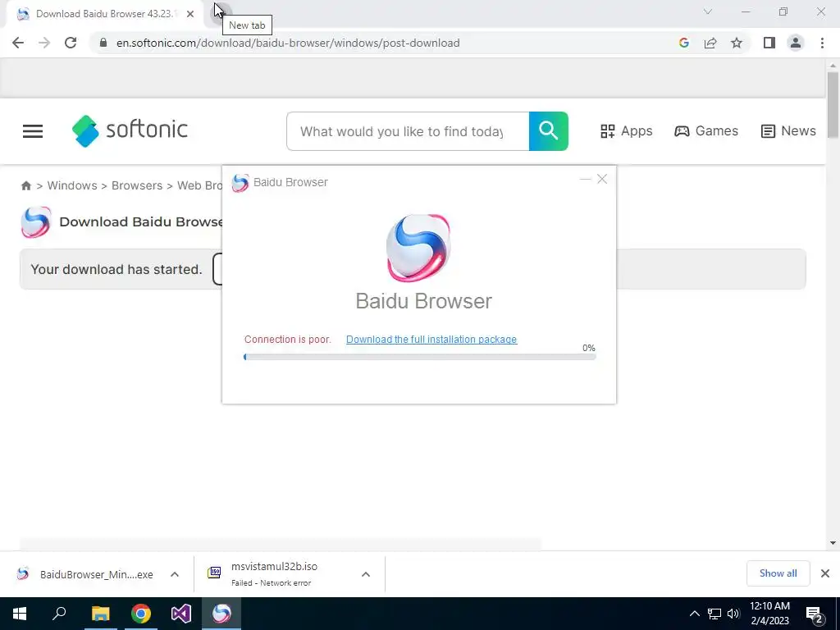Open the Softonic hamburger menu

33,131
